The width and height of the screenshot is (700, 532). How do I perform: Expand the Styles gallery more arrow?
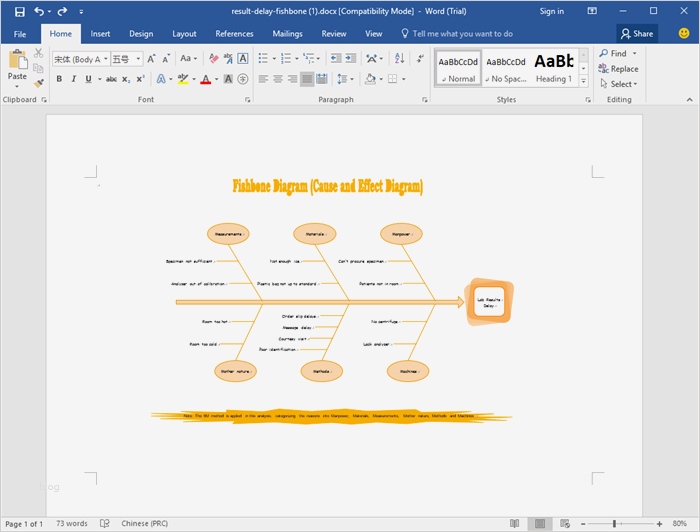click(x=585, y=82)
